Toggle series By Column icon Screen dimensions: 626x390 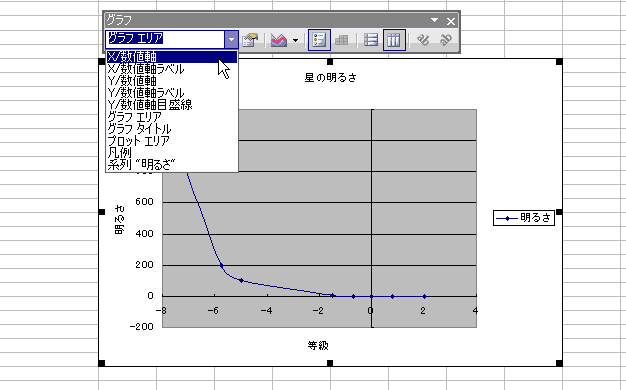394,40
